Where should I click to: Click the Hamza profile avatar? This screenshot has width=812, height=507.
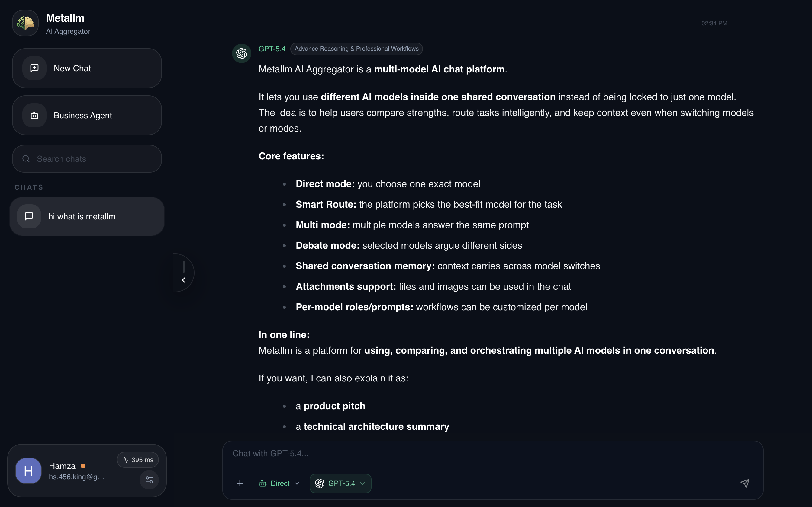[x=28, y=471]
